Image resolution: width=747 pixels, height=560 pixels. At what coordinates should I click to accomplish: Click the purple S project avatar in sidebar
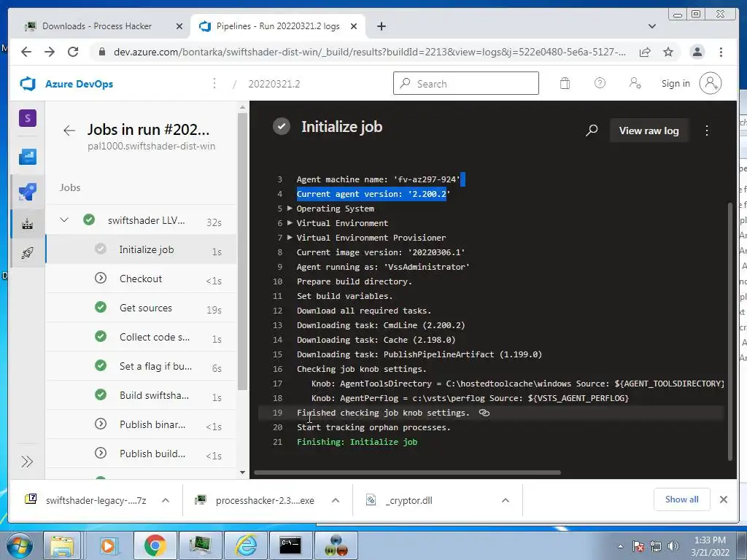(x=28, y=118)
